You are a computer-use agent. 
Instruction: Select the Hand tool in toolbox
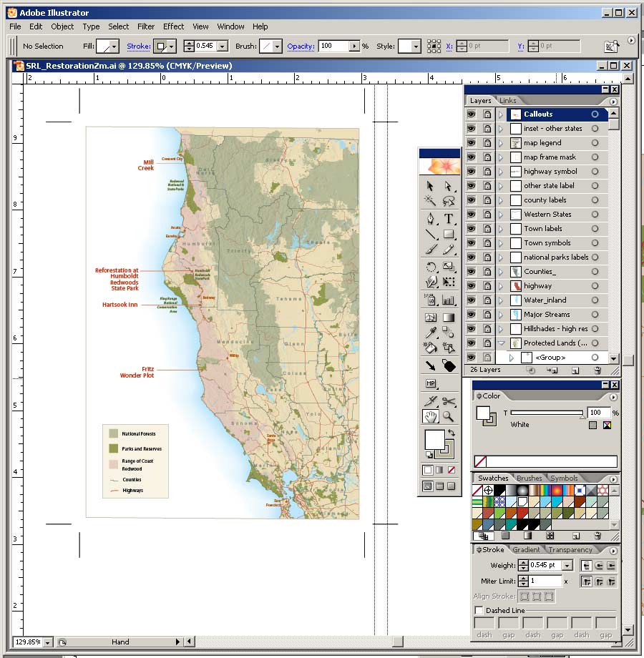pyautogui.click(x=430, y=416)
